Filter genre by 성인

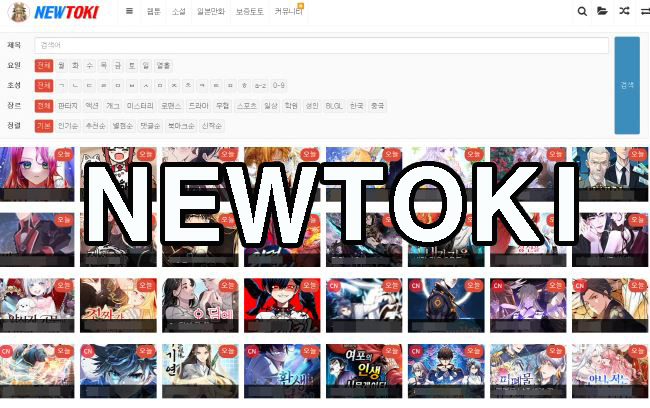coord(312,106)
